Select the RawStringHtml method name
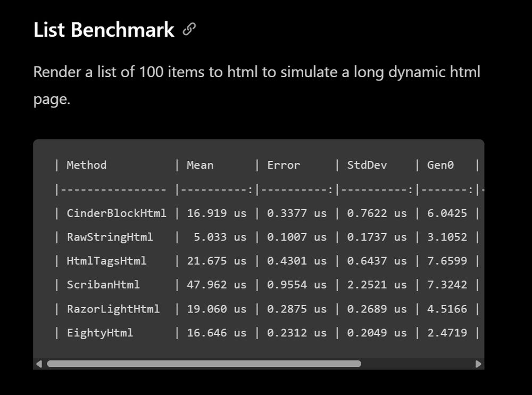 [110, 237]
